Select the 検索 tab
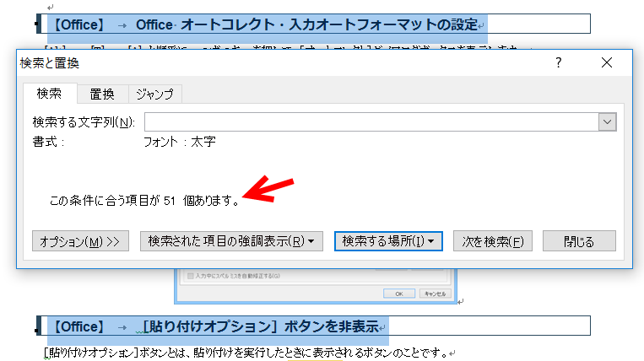The image size is (644, 361). coord(50,94)
